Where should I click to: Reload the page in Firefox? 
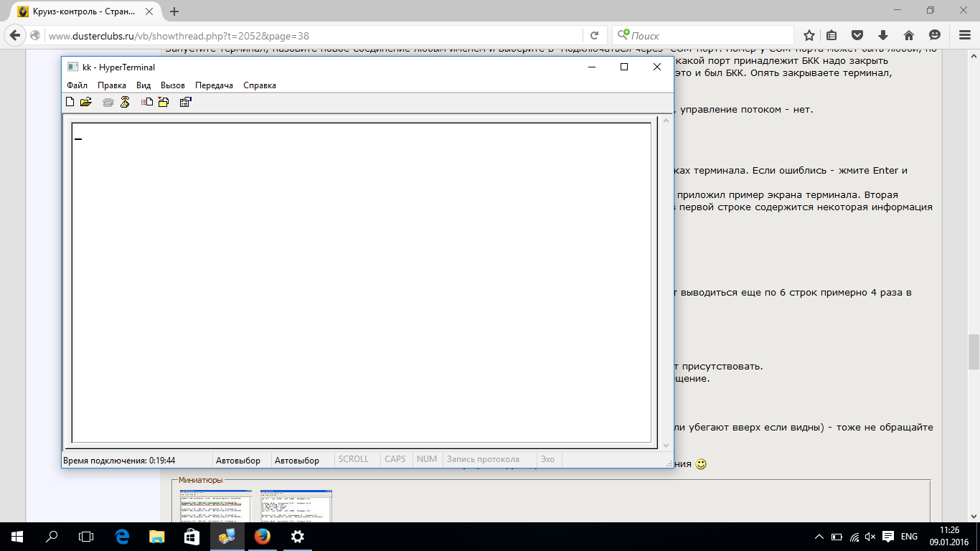pos(594,35)
